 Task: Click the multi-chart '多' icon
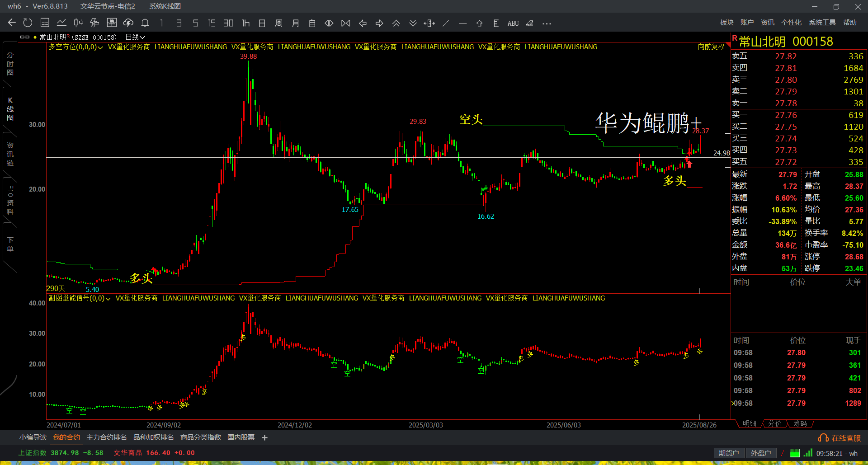click(x=95, y=23)
